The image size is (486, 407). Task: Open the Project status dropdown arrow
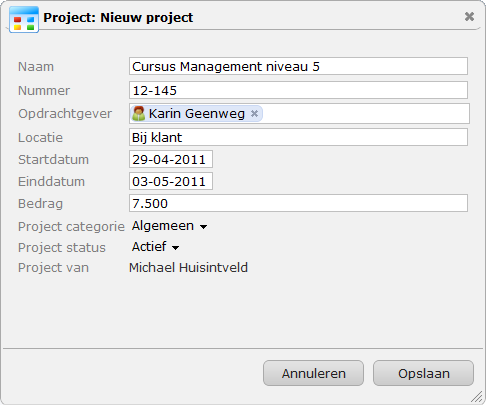click(175, 248)
